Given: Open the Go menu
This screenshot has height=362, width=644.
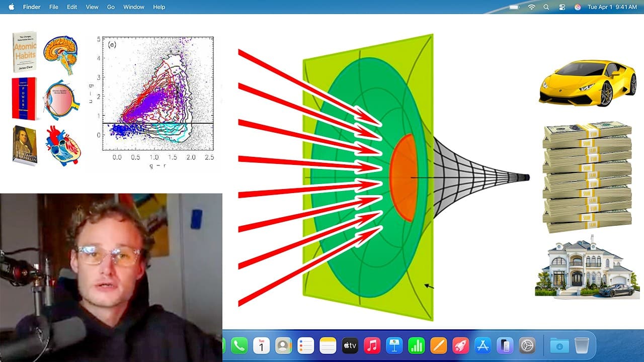Looking at the screenshot, I should (111, 7).
